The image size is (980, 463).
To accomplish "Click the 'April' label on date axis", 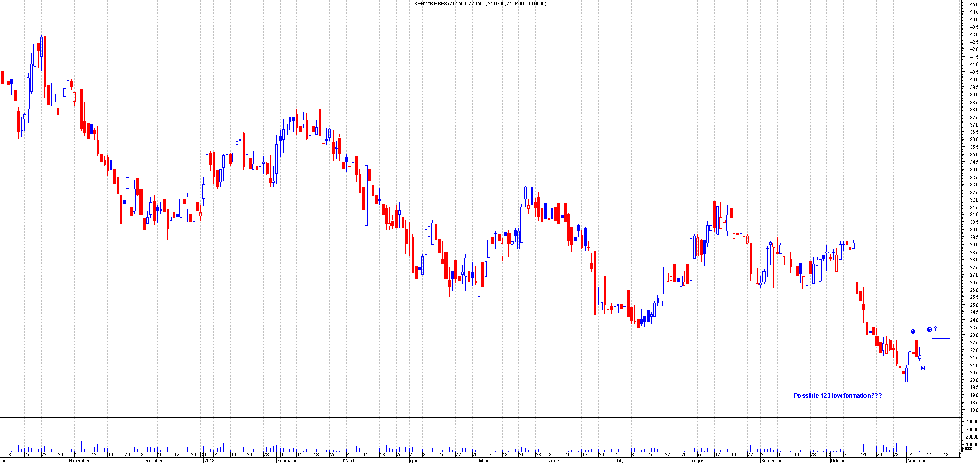I will tap(414, 460).
